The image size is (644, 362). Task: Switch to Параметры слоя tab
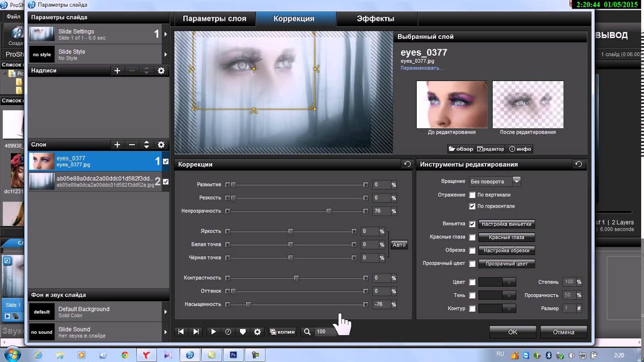click(x=215, y=19)
